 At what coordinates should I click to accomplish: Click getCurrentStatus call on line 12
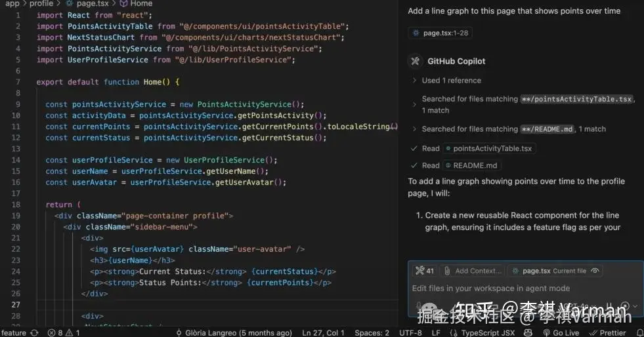click(278, 138)
